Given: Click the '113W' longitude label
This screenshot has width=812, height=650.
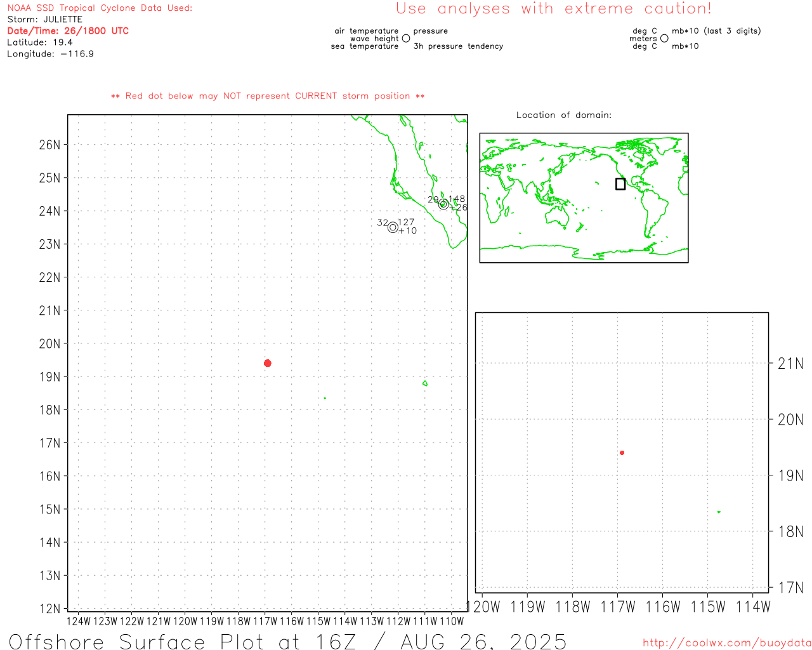Looking at the screenshot, I should tap(372, 621).
